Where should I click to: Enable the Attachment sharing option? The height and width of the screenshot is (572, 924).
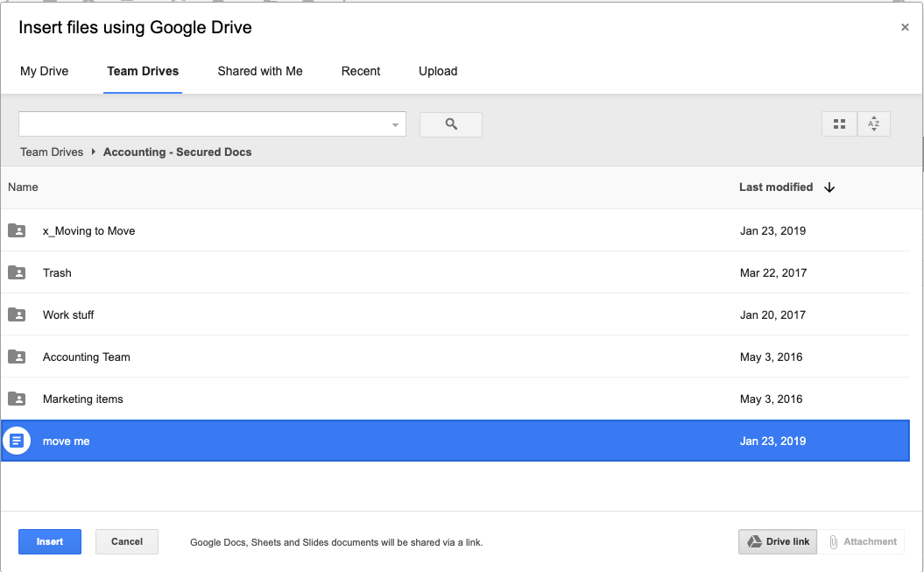864,541
